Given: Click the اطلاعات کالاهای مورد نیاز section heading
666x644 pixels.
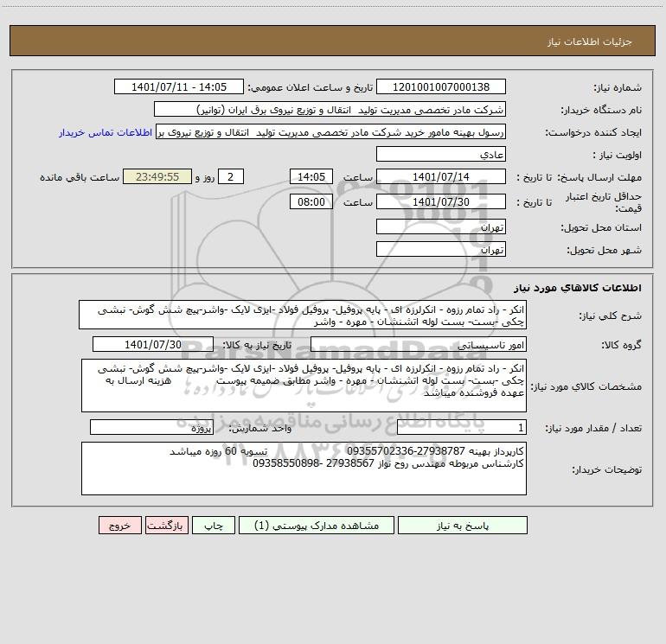Looking at the screenshot, I should click(x=577, y=288).
